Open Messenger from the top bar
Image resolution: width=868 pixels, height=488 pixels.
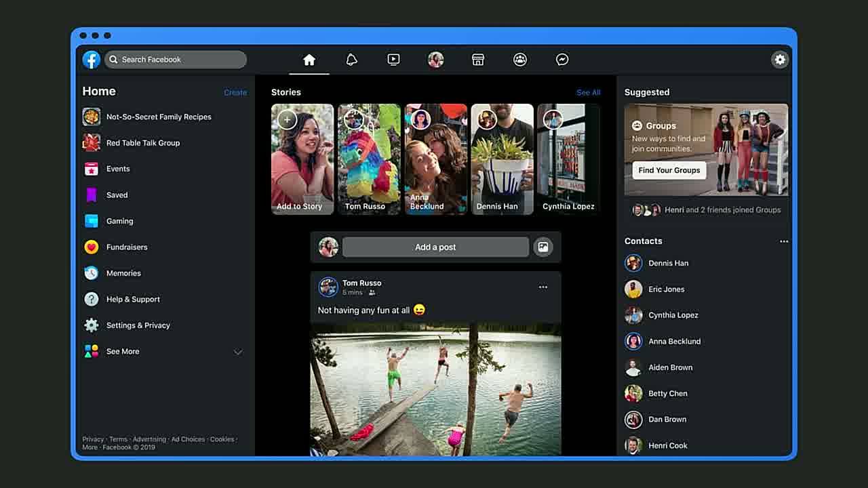pos(562,59)
